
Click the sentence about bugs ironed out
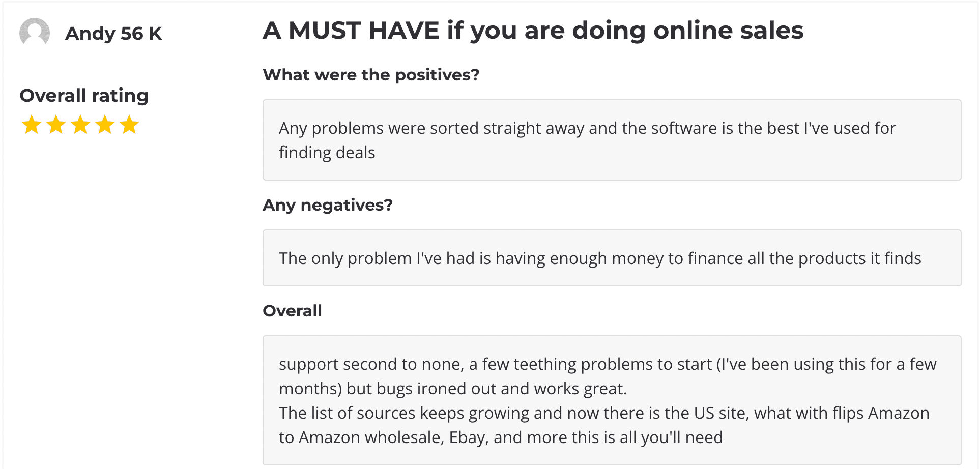point(453,389)
